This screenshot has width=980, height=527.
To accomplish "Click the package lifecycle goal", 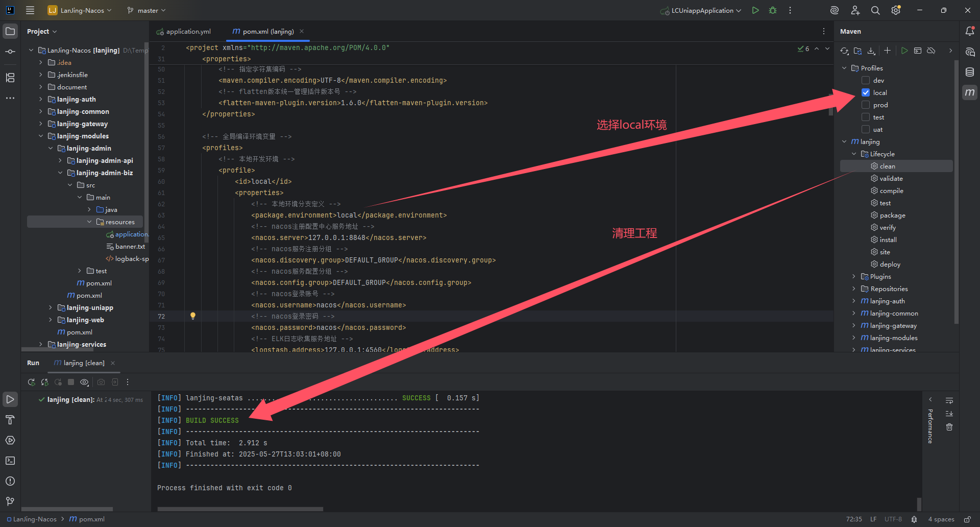I will click(x=892, y=215).
